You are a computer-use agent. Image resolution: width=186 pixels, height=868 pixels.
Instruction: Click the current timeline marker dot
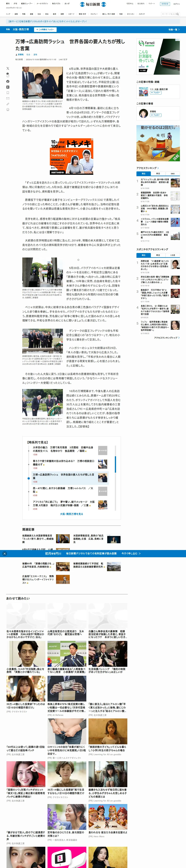pyautogui.click(x=29, y=478)
